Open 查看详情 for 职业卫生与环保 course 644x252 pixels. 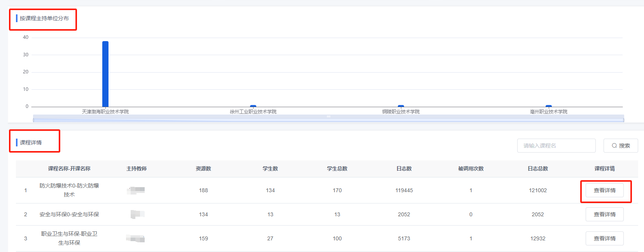click(604, 238)
